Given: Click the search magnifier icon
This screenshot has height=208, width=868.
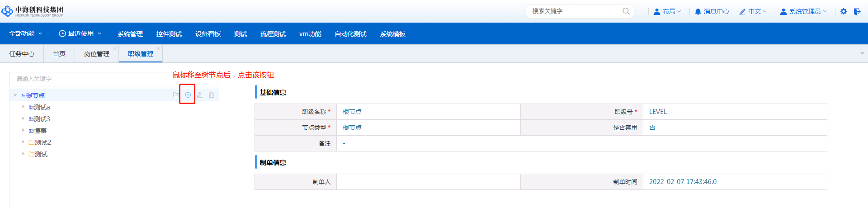Looking at the screenshot, I should (x=626, y=11).
